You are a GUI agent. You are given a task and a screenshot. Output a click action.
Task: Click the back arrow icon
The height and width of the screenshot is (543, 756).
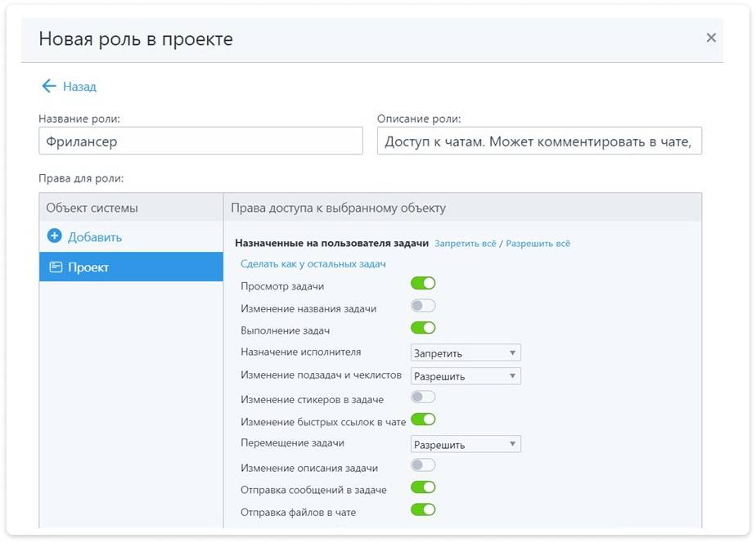[x=48, y=86]
